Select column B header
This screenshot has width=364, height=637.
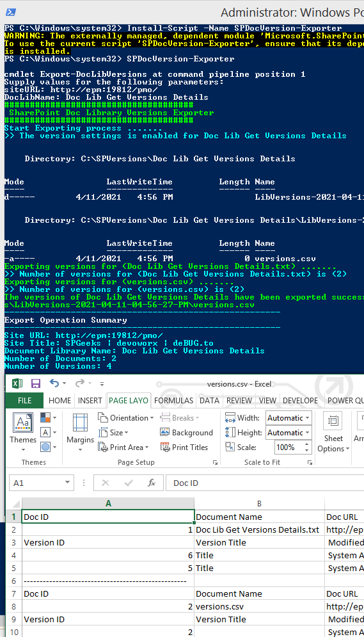click(x=259, y=504)
